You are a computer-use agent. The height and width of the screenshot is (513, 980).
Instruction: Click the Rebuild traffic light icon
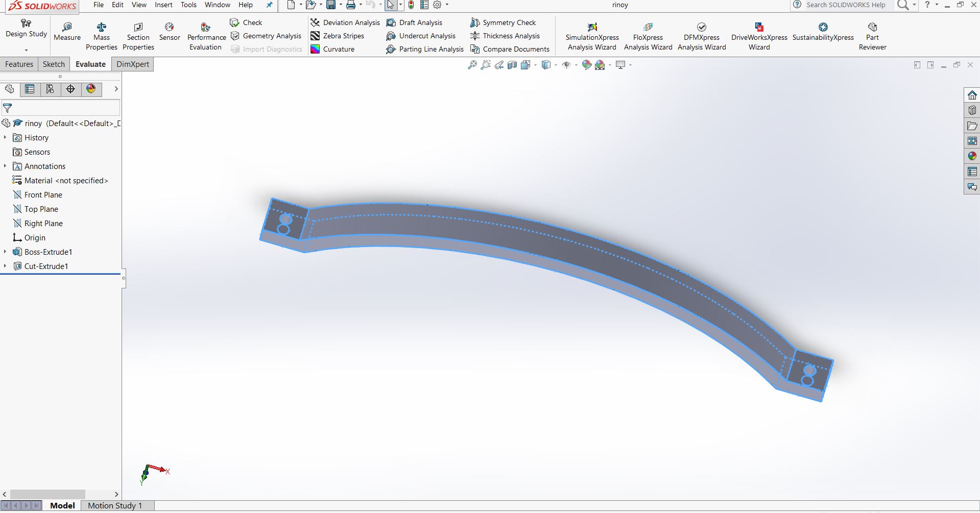point(411,5)
